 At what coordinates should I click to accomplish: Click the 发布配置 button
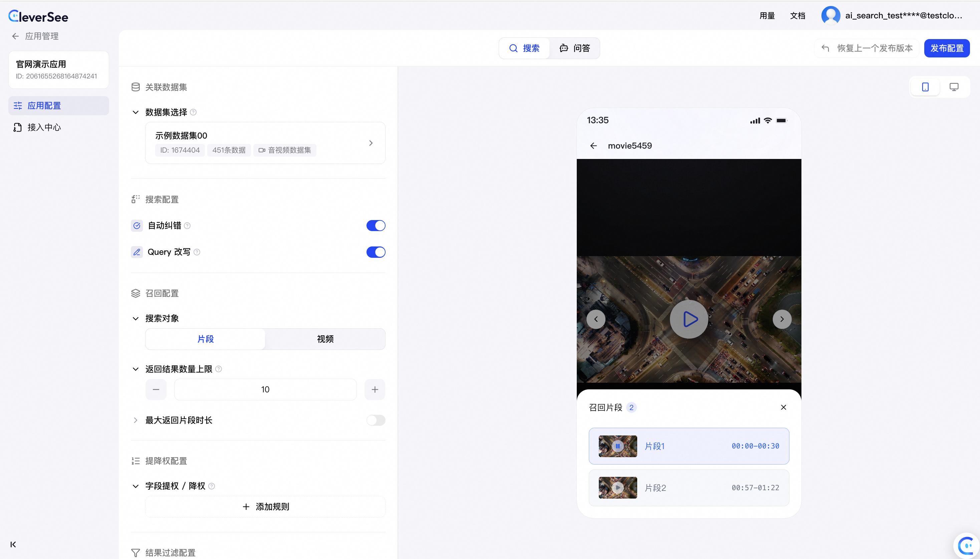947,48
